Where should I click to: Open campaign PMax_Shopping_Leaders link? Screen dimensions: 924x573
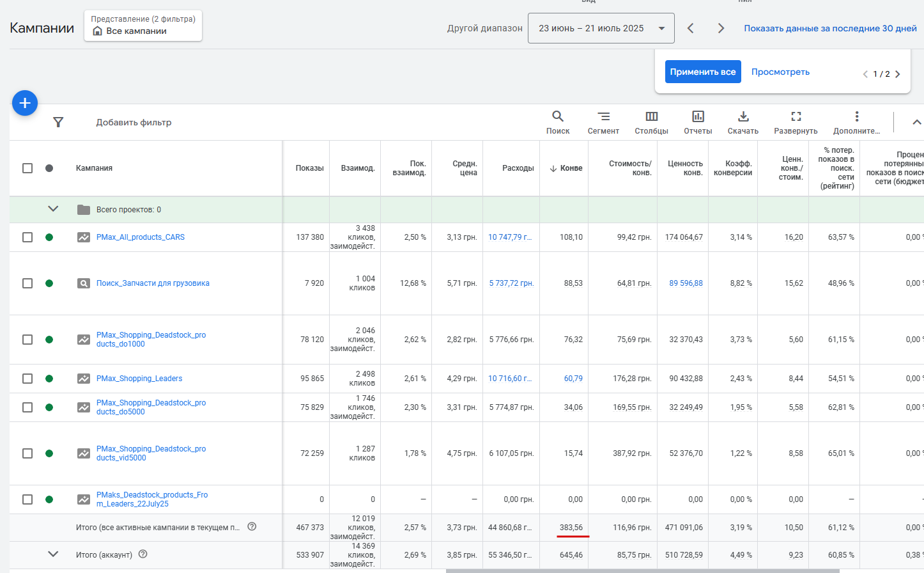point(139,379)
